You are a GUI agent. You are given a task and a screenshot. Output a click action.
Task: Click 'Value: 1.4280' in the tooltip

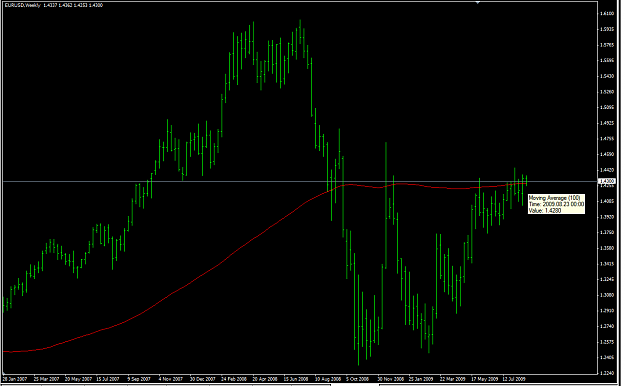[544, 211]
